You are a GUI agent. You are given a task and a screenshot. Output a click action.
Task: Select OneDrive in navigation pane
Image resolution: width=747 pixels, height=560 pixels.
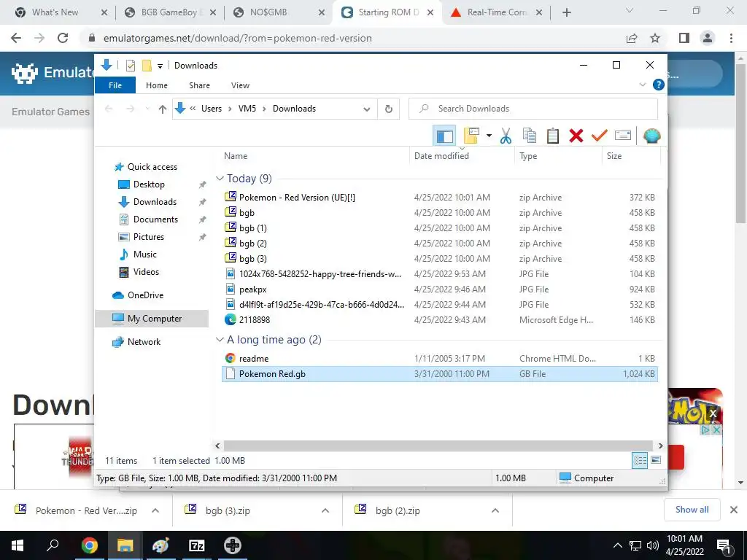[145, 295]
